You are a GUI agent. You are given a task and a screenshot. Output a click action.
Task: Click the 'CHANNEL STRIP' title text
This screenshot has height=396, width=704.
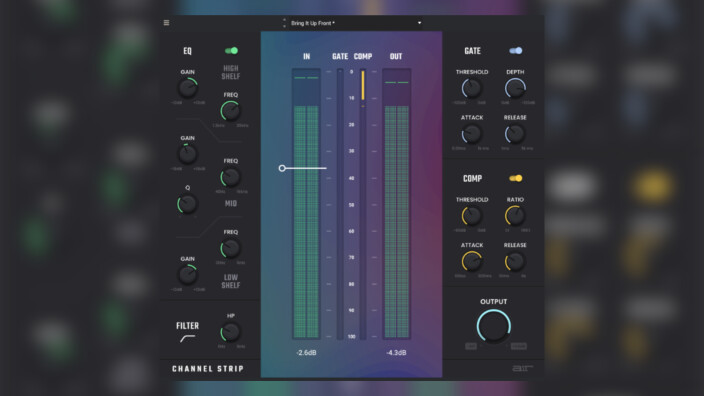point(208,369)
